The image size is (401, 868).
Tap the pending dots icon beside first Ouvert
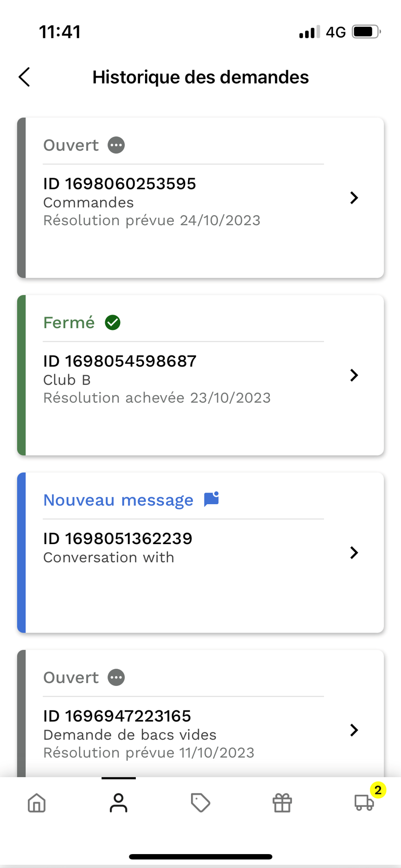point(116,145)
